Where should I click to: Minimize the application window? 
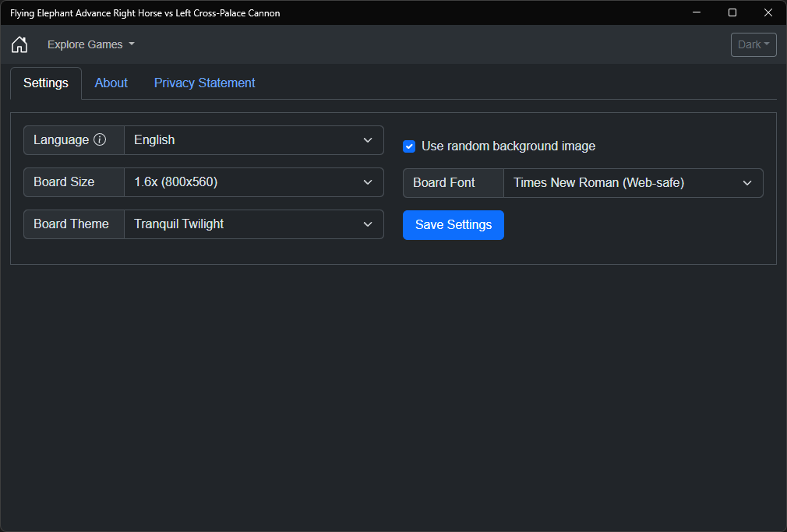click(696, 12)
